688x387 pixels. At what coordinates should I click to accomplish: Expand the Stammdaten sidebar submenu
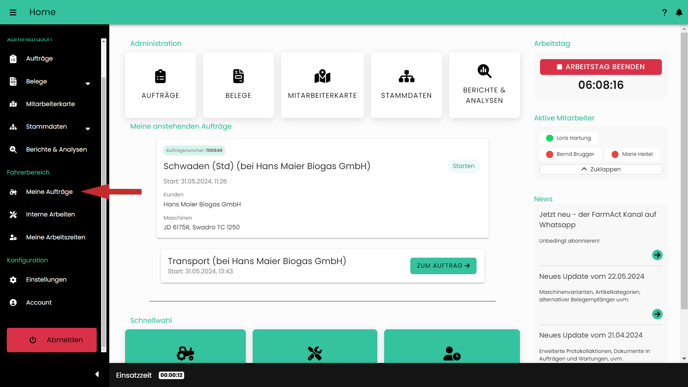tap(88, 129)
